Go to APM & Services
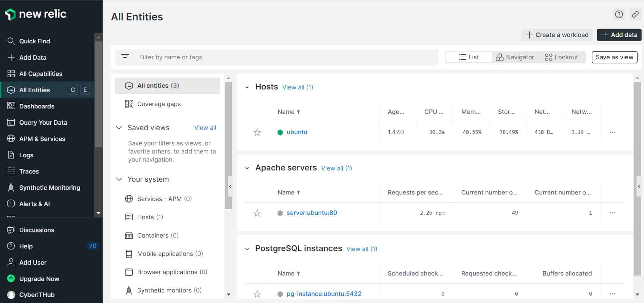 (42, 139)
